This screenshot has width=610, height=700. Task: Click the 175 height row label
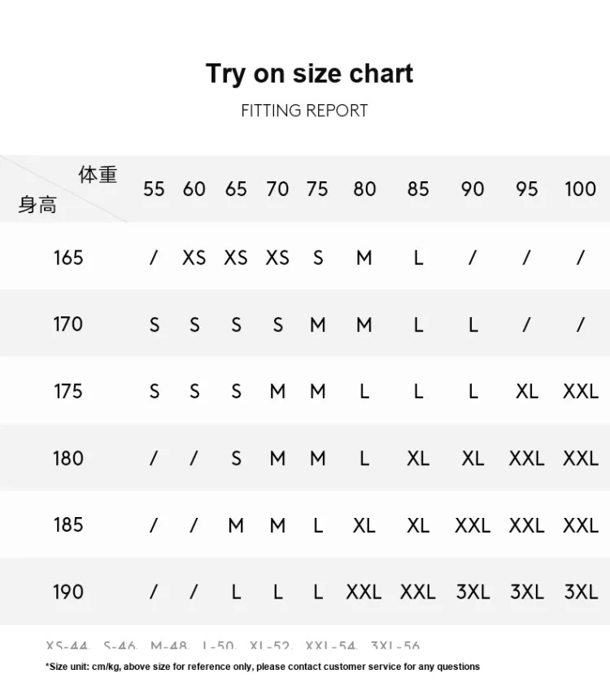[x=68, y=391]
